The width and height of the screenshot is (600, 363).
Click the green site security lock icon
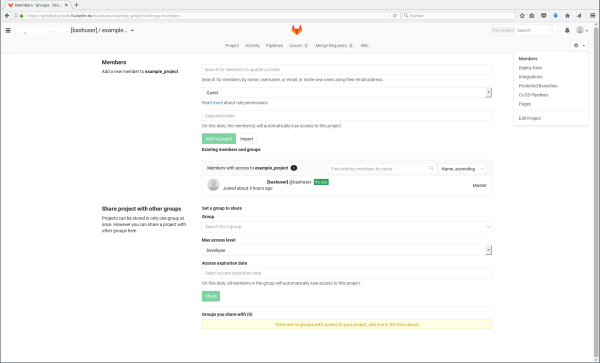[x=21, y=16]
